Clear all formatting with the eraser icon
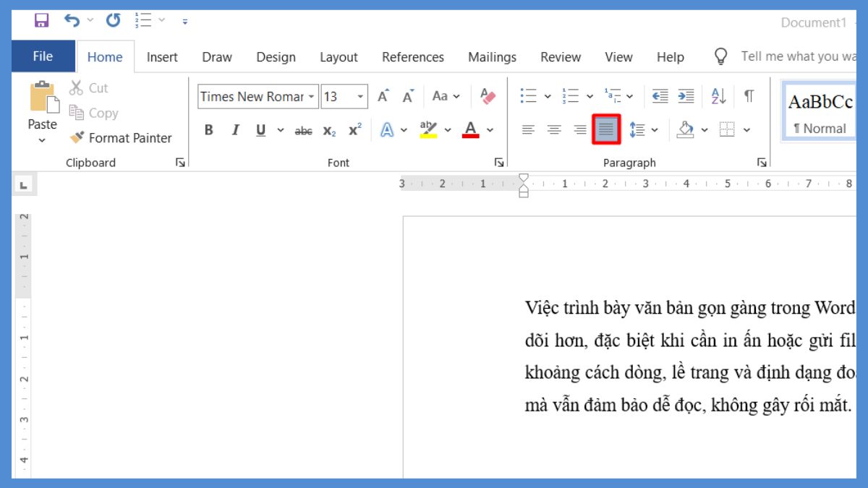This screenshot has height=488, width=868. (488, 97)
